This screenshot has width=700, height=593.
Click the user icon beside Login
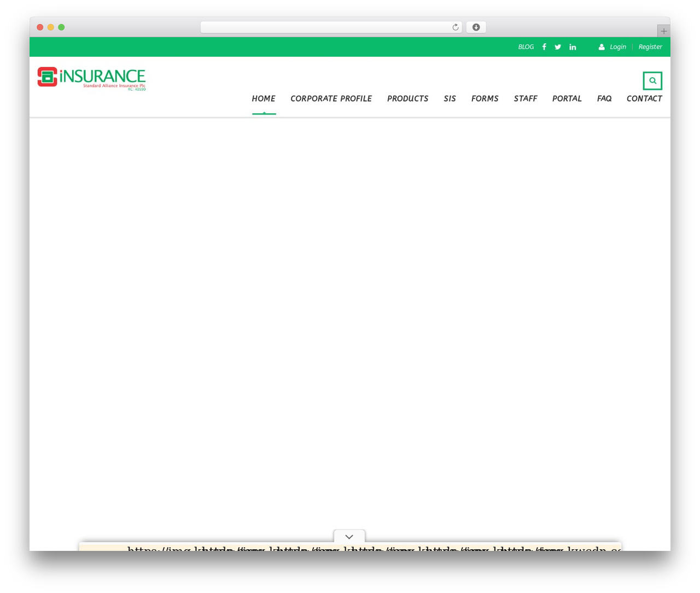point(602,47)
